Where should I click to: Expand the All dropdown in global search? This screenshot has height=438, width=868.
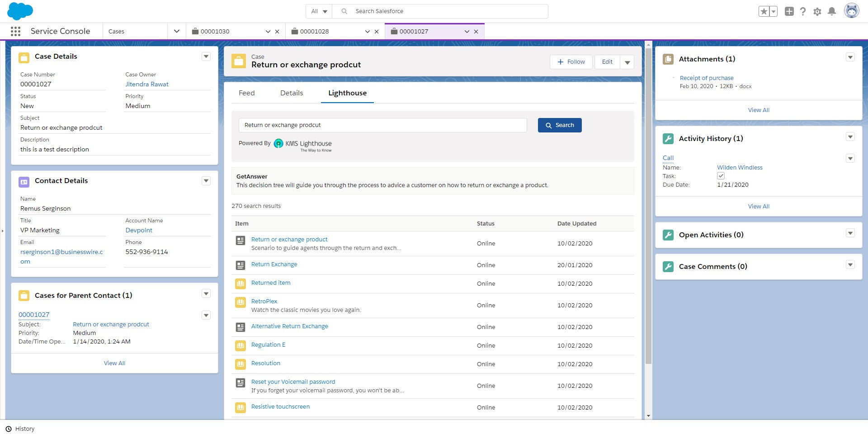pos(319,11)
